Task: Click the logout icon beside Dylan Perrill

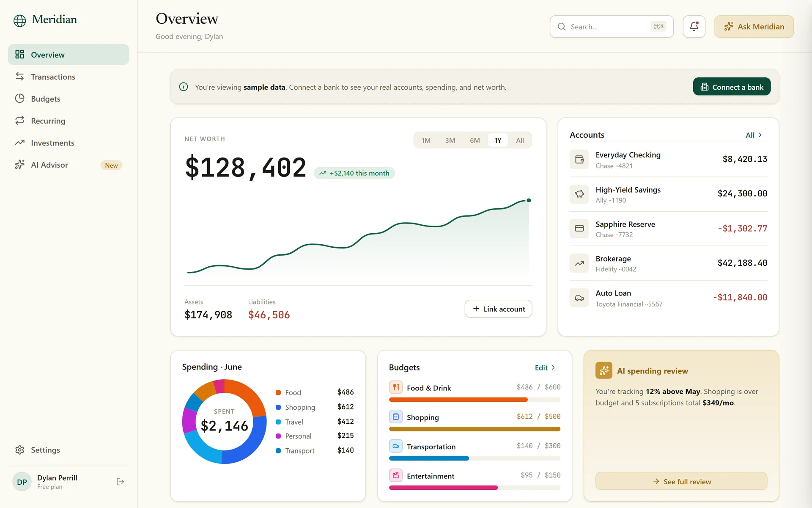Action: tap(121, 482)
